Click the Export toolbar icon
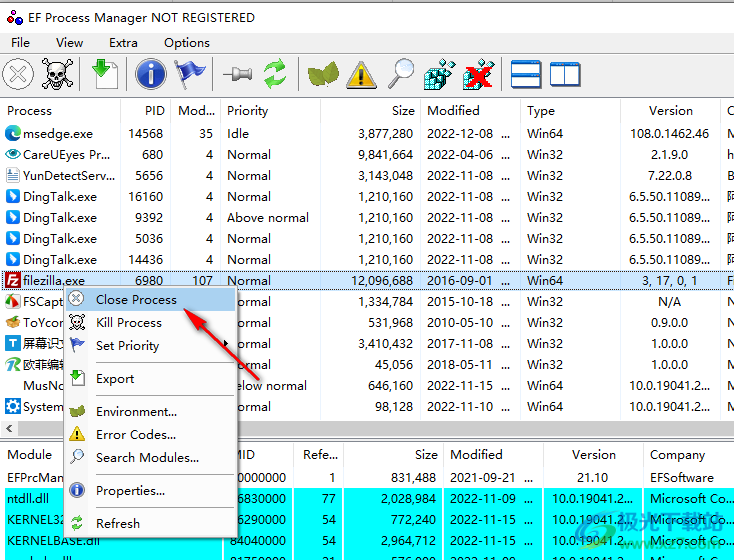This screenshot has width=734, height=560. coord(104,74)
